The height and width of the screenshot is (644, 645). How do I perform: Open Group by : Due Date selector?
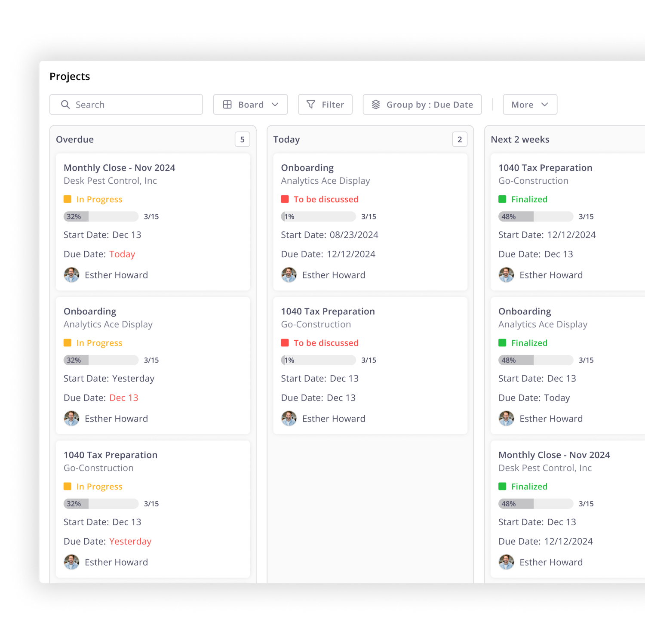point(422,105)
